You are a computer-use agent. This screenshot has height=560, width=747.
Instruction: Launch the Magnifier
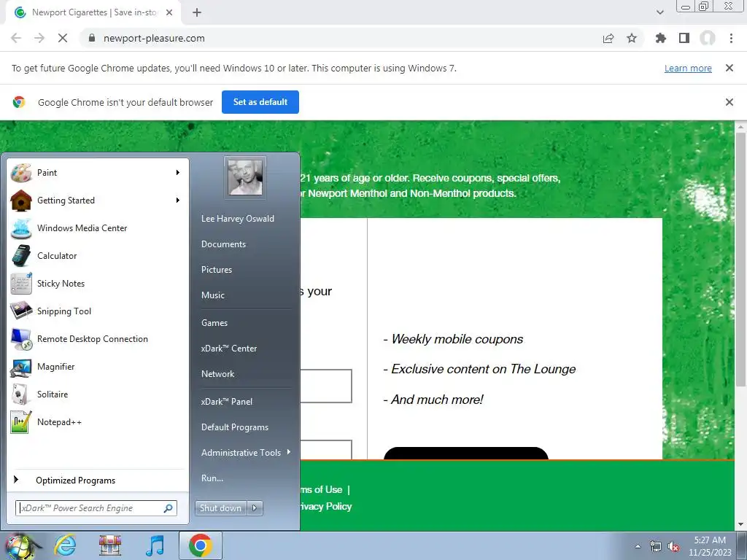(98, 367)
